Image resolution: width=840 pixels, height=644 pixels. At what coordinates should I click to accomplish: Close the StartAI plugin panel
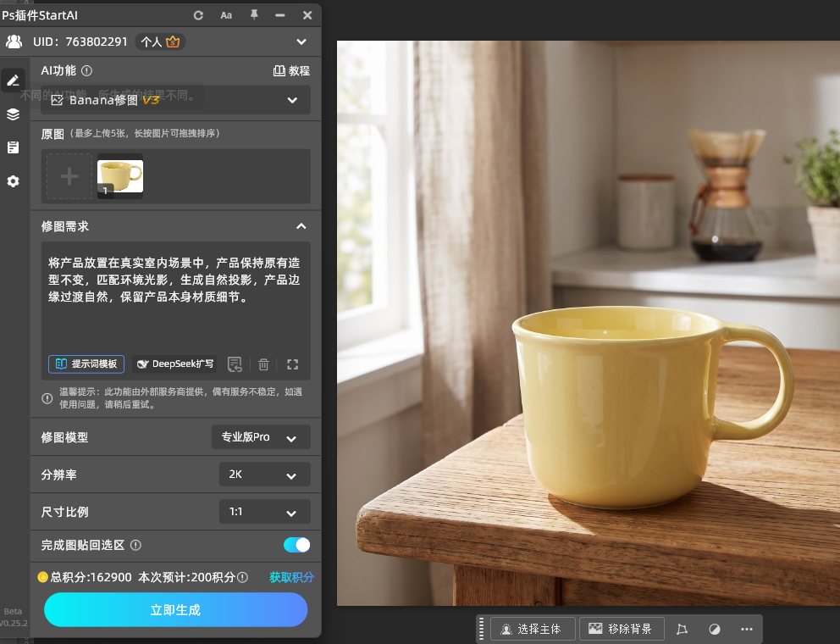click(307, 15)
